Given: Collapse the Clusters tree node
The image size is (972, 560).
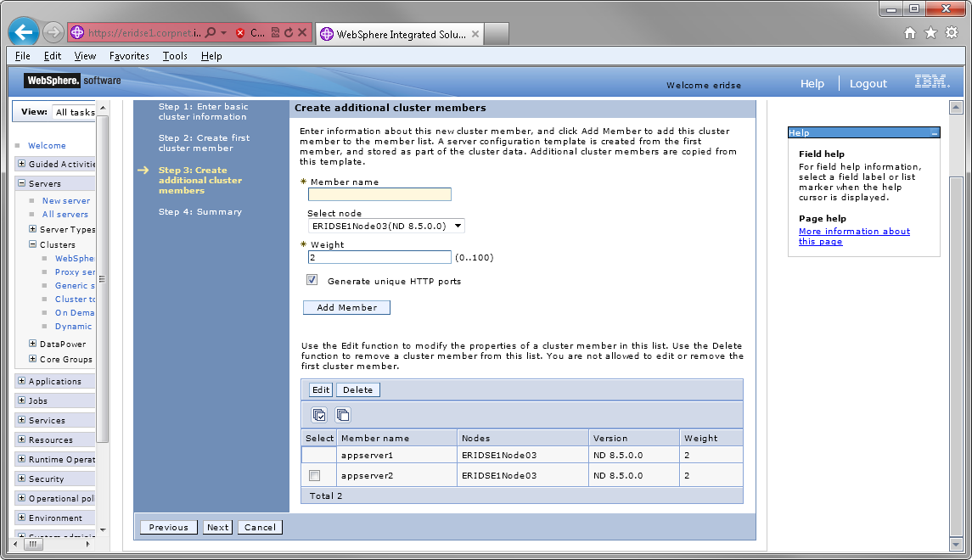Looking at the screenshot, I should pos(33,244).
